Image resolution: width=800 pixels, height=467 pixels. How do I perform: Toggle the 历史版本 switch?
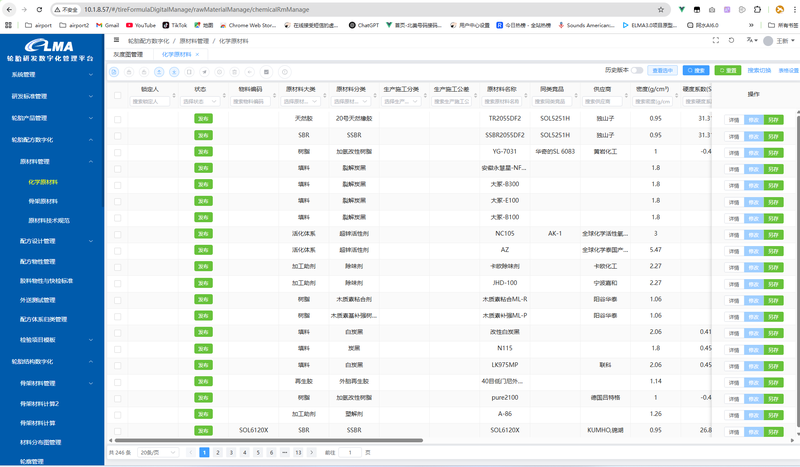[636, 70]
